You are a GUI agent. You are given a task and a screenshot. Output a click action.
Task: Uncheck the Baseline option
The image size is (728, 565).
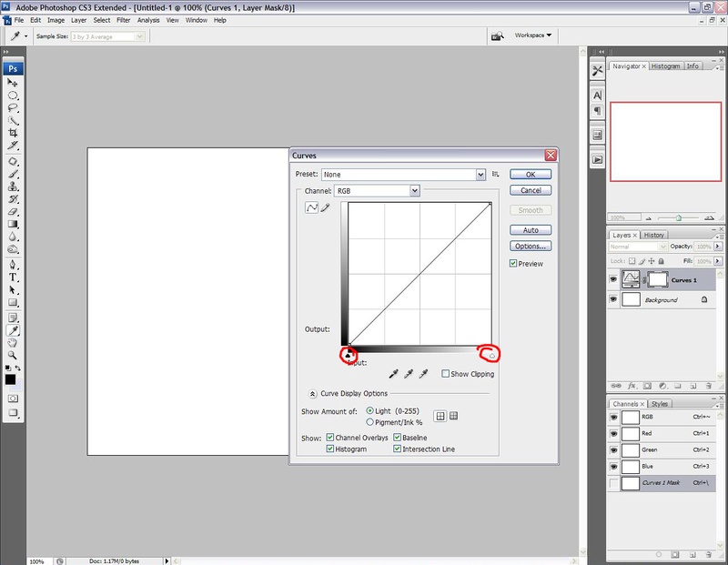click(x=398, y=438)
